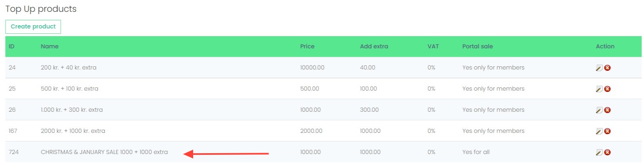
Task: Click the Create product button
Action: point(33,27)
